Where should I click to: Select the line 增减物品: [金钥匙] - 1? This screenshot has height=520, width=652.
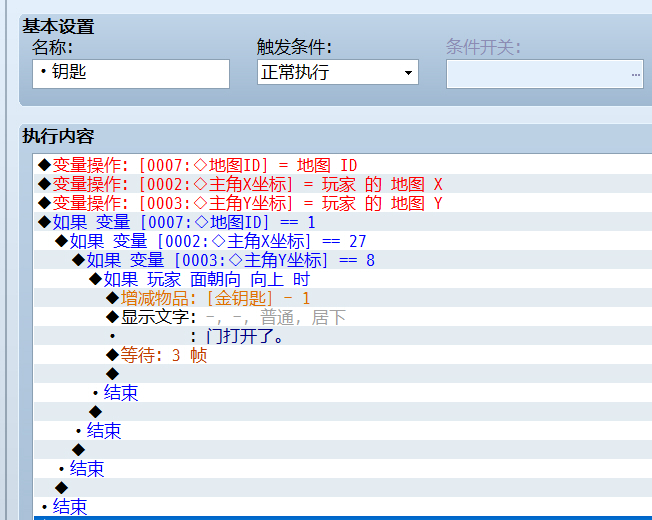click(343, 298)
